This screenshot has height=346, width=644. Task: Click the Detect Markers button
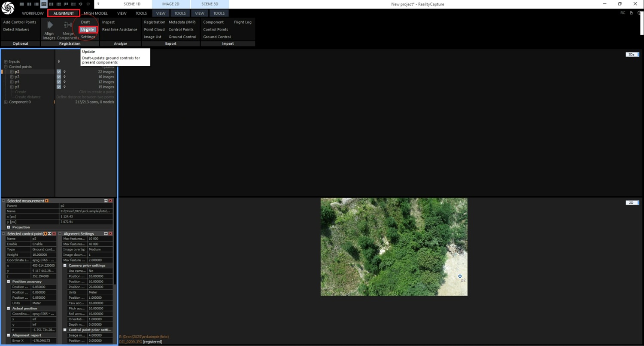[x=16, y=30]
